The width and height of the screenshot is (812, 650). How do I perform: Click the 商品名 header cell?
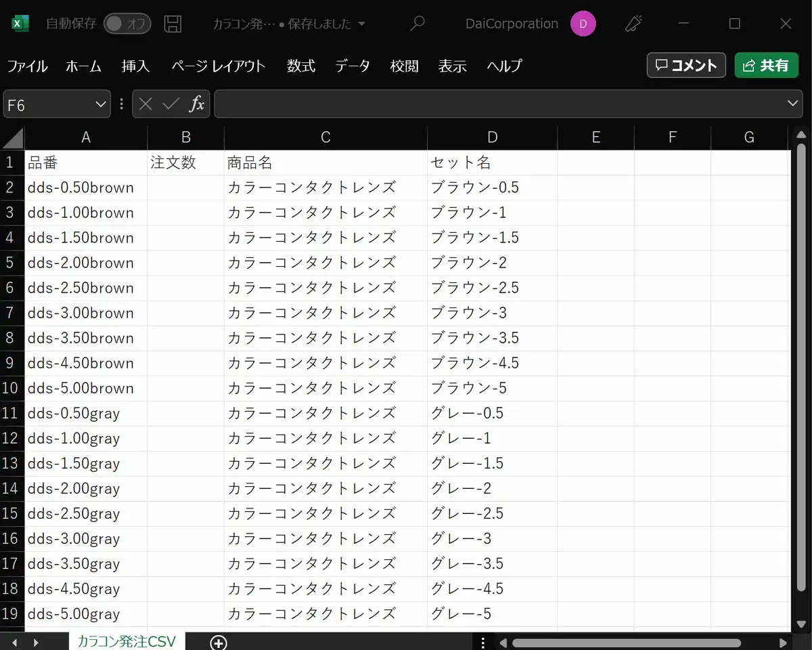coord(325,162)
